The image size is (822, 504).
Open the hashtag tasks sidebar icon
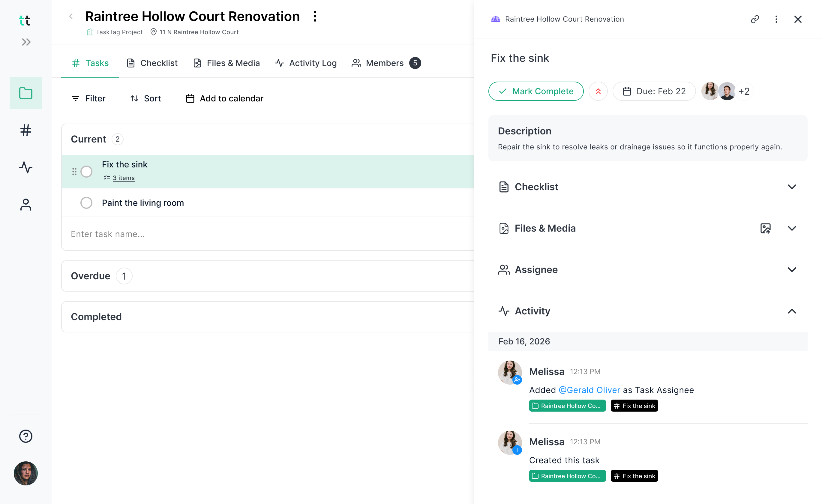26,130
